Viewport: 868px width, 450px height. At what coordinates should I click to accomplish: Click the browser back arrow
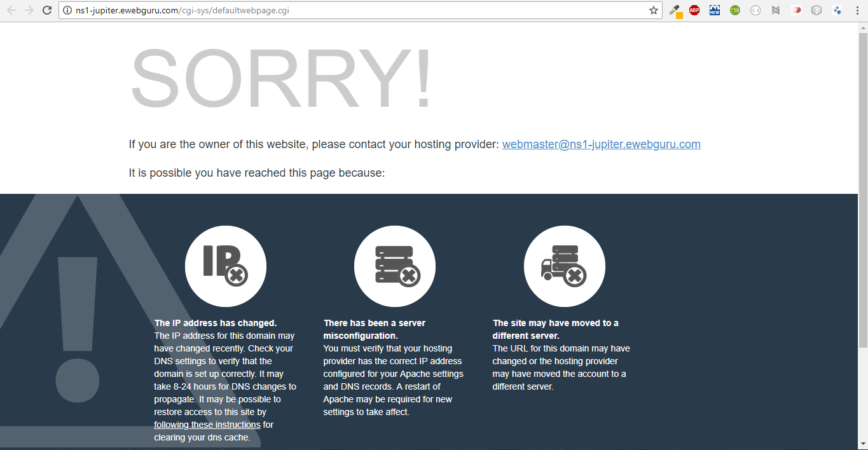pyautogui.click(x=11, y=10)
